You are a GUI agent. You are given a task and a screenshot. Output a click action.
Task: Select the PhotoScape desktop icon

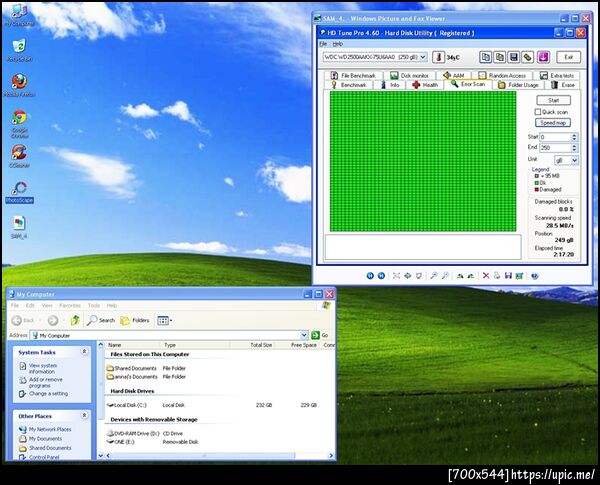click(19, 192)
